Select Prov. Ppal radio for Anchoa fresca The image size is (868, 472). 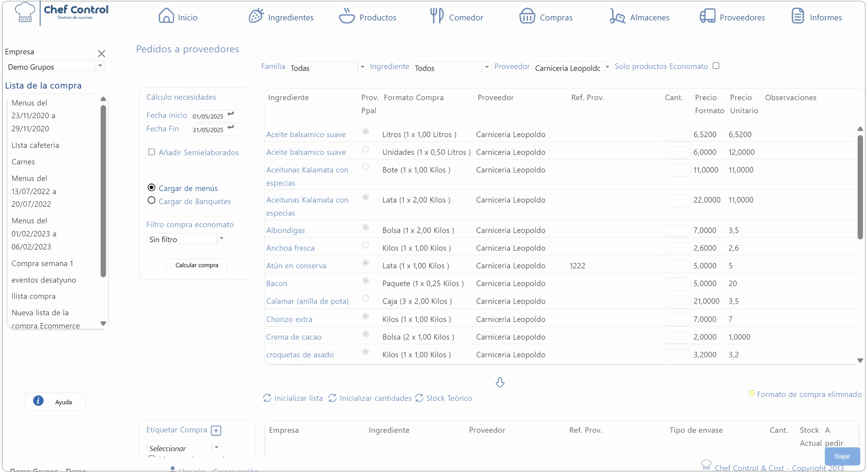pyautogui.click(x=366, y=245)
